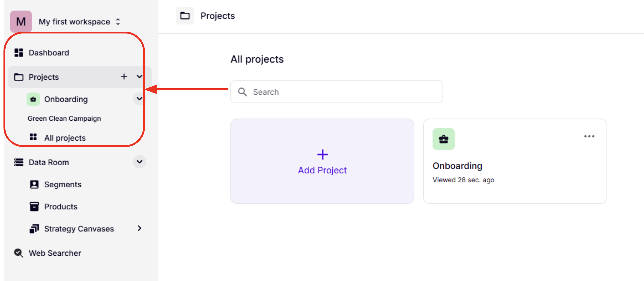Open the three-dots menu on Onboarding card
Viewport: 644px width, 281px height.
(x=589, y=136)
